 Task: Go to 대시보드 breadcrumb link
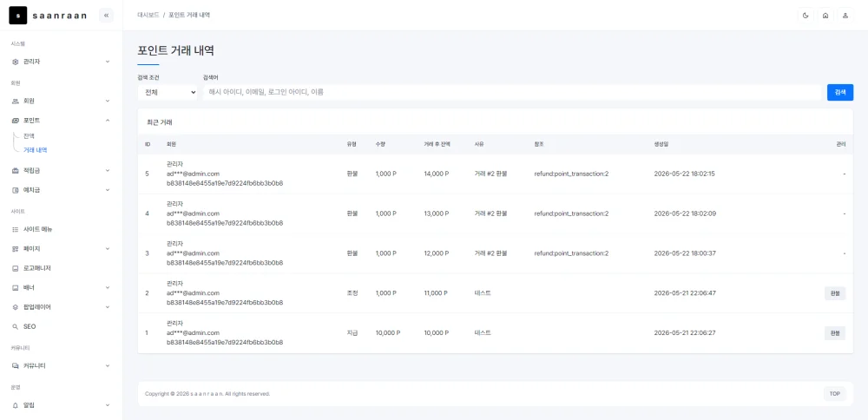tap(148, 16)
